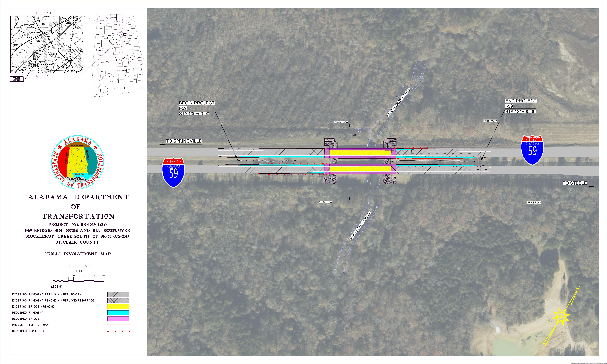Select the PROJECT NO. BR-I059 (434) line
607x364 pixels.
(x=77, y=224)
